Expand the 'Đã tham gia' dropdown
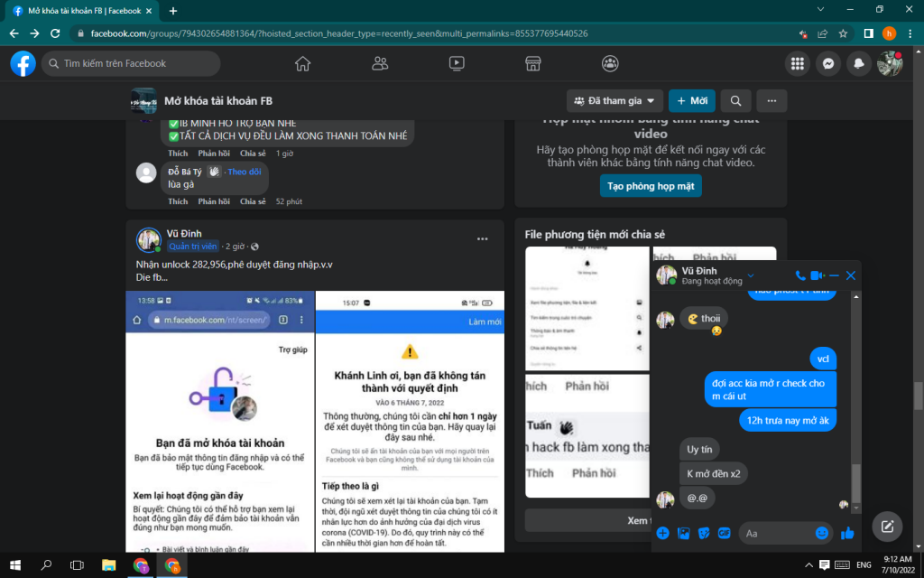Screen dimensions: 924x578 click(x=615, y=100)
